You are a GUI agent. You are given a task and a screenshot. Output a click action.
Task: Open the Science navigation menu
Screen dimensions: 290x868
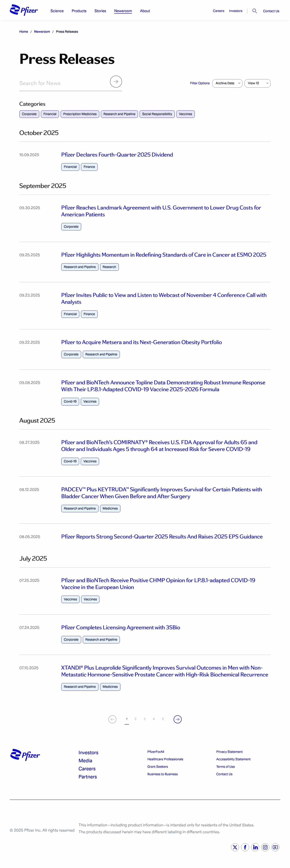pos(57,11)
